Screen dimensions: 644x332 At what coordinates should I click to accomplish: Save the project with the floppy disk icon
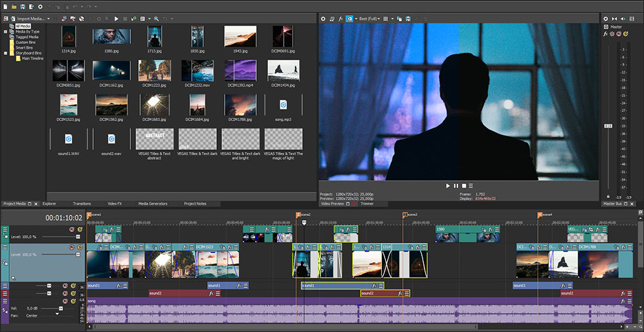22,7
